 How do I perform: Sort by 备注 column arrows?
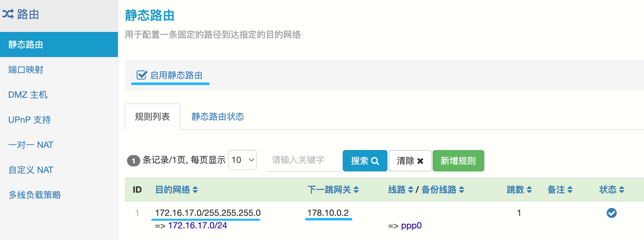570,190
